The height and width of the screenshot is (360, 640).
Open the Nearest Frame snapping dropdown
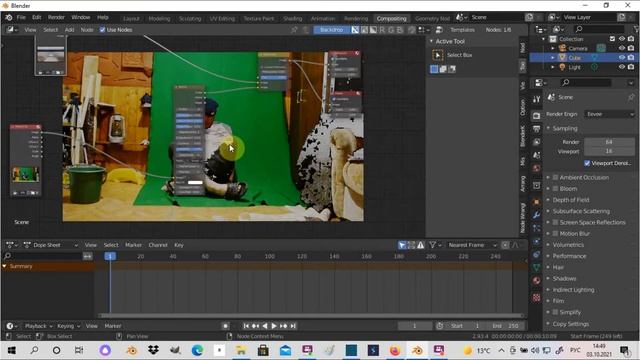473,245
